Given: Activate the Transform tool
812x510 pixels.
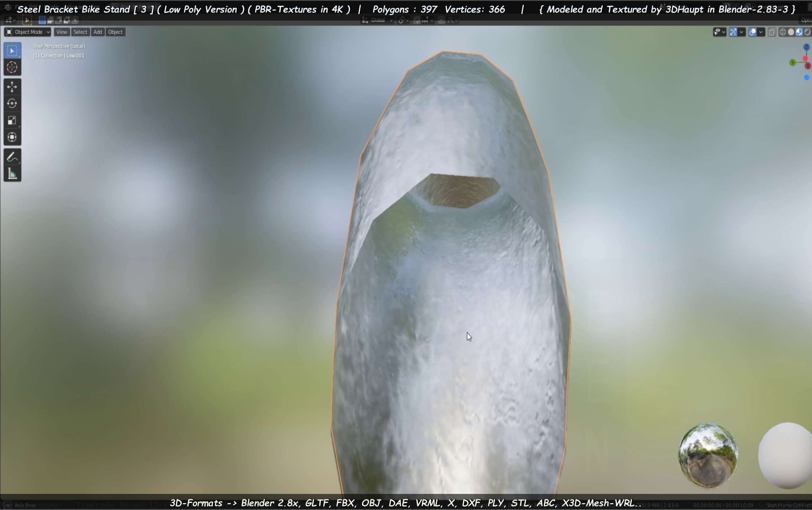Looking at the screenshot, I should [x=12, y=137].
